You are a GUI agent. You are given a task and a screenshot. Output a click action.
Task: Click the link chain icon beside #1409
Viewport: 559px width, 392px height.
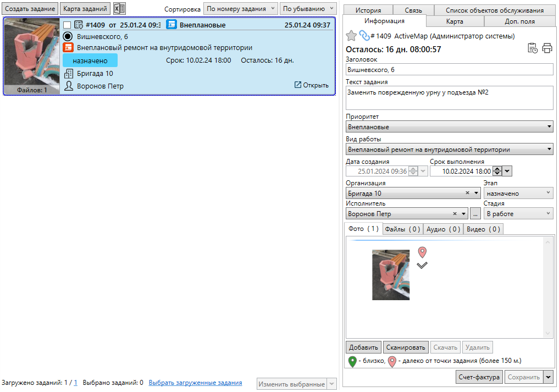coord(364,36)
